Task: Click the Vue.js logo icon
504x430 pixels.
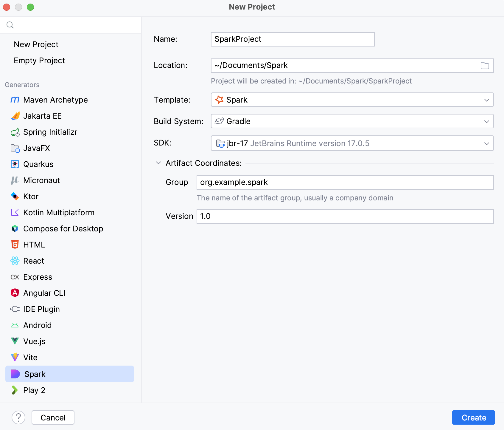Action: point(15,341)
